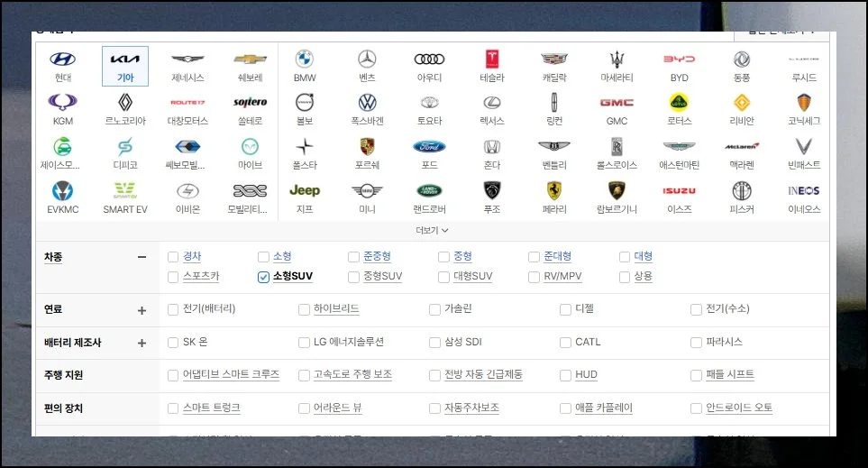868x468 pixels.
Task: Select the Jeep (지프) brand logo
Action: click(305, 191)
